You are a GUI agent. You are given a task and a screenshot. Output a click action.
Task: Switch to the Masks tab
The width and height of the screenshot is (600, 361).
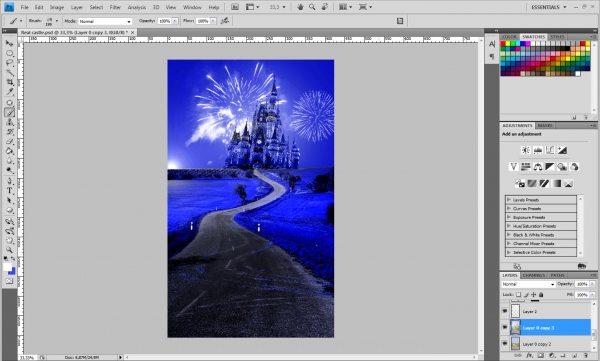tap(545, 126)
